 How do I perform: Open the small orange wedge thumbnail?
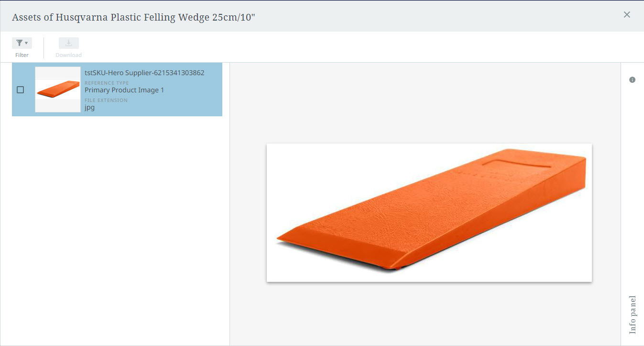click(58, 89)
